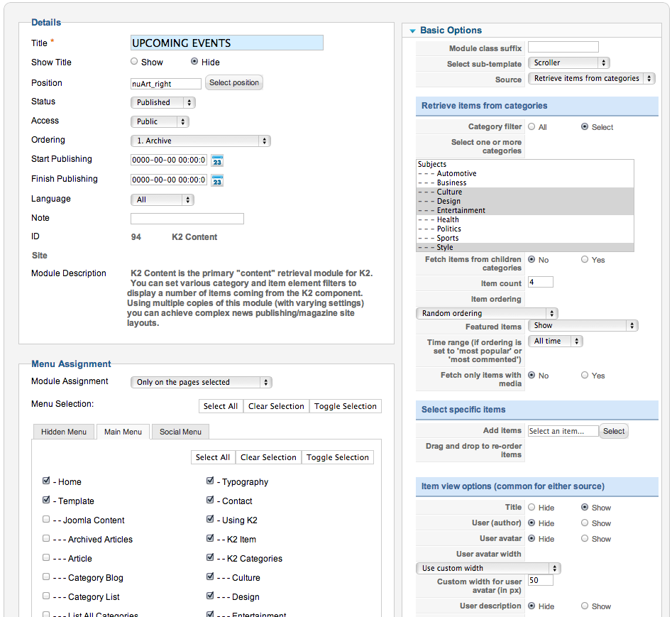
Task: Click Select All inside Main Menu tab
Action: point(213,457)
